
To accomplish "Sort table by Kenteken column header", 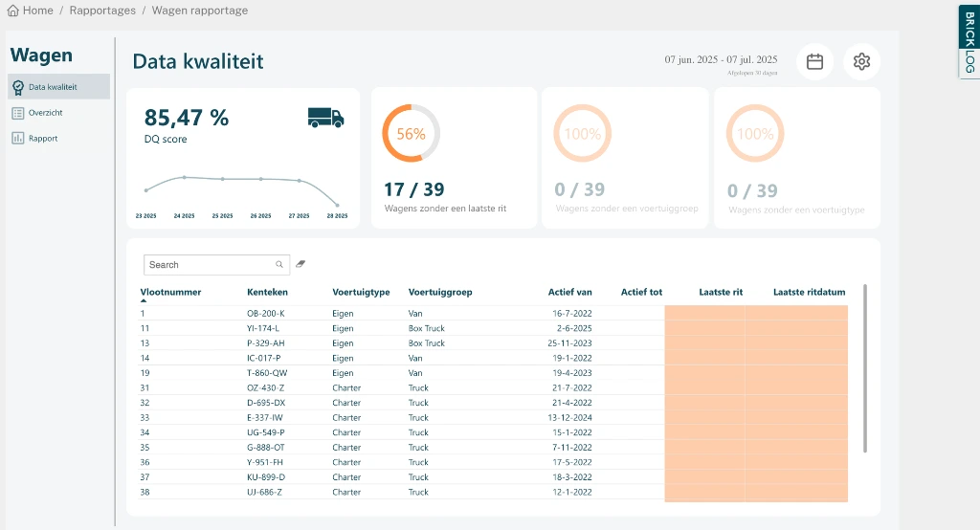I will click(267, 292).
